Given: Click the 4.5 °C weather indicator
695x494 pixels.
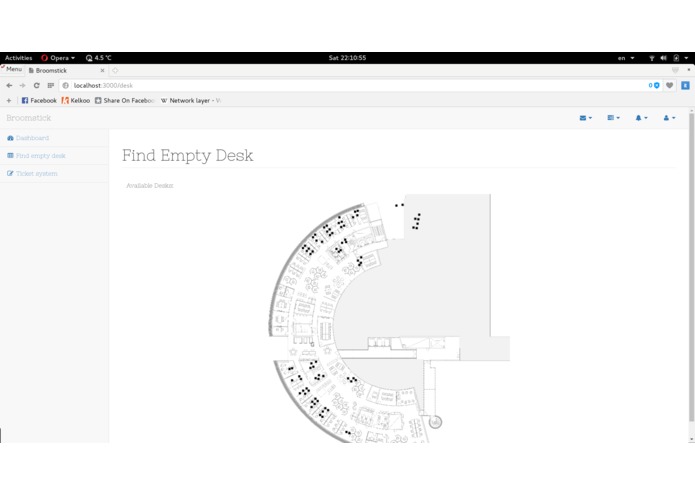Looking at the screenshot, I should tap(98, 58).
